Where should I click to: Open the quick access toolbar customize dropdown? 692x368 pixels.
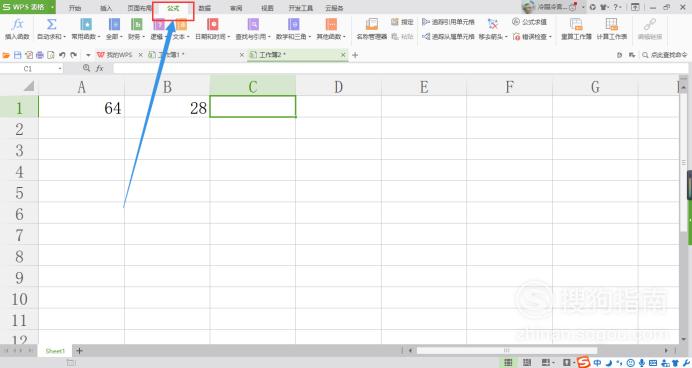tap(88, 55)
